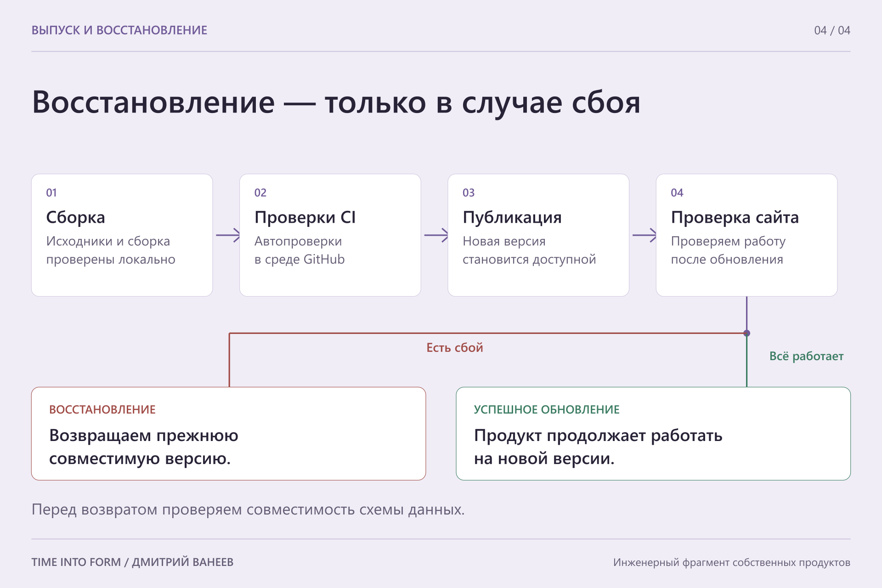Click the header text "ВЫПУСК И ВОССТАНОВЛЕНИЕ"

coord(119,30)
